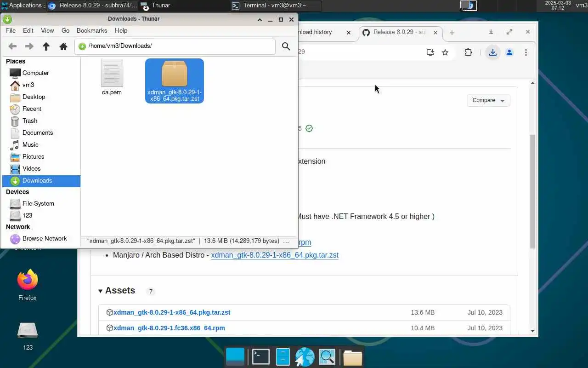Screen dimensions: 588x368
Task: Open the 123 drive desktop icon
Action: point(28,336)
